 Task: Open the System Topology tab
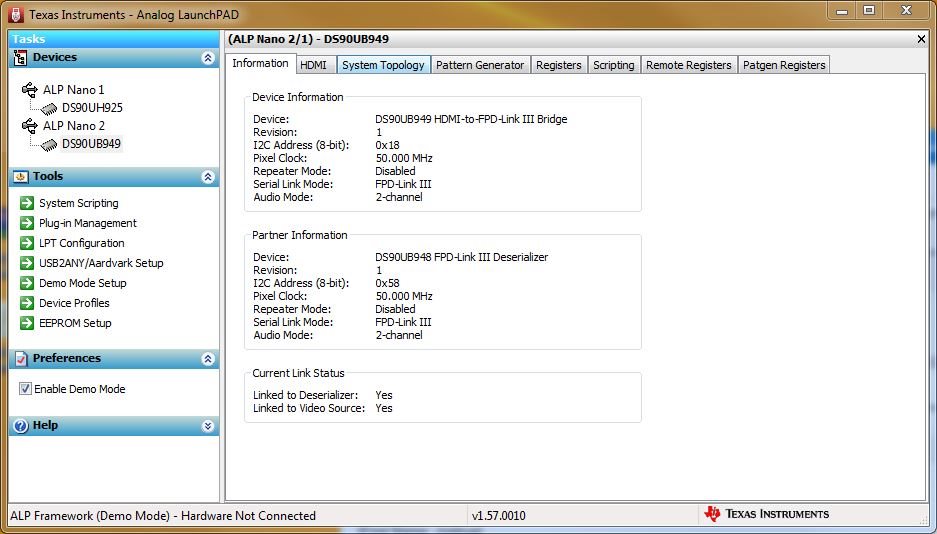click(383, 65)
